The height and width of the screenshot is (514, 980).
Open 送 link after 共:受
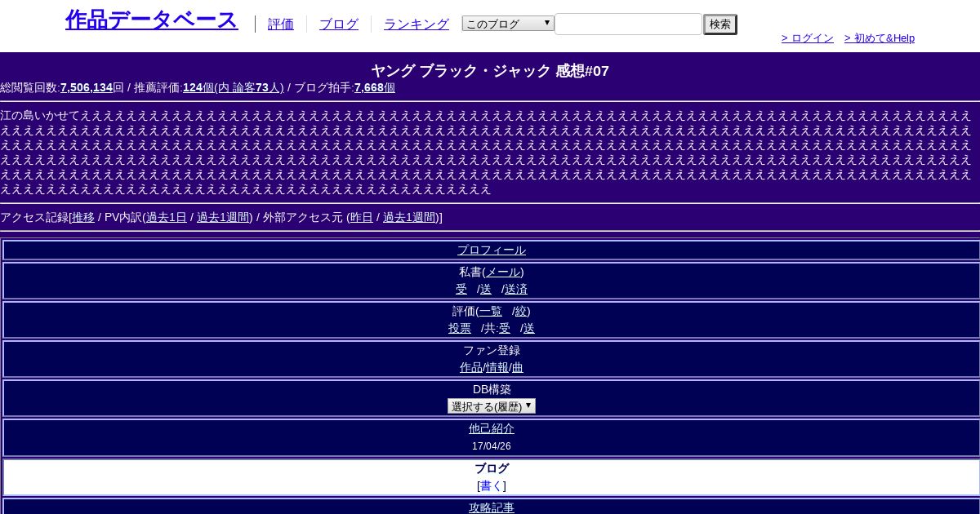(529, 328)
